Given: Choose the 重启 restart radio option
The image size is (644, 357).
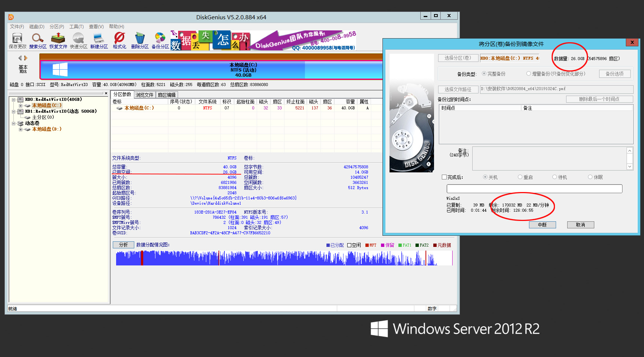Looking at the screenshot, I should (x=520, y=177).
